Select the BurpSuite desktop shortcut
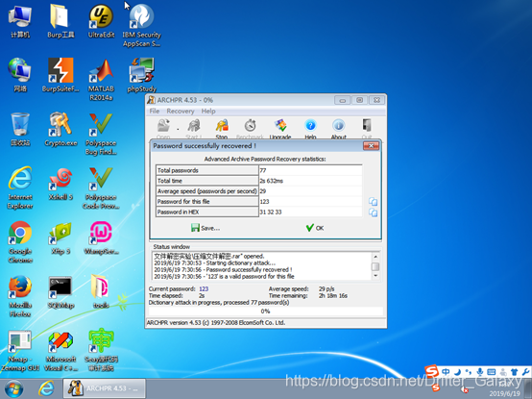 tap(60, 75)
